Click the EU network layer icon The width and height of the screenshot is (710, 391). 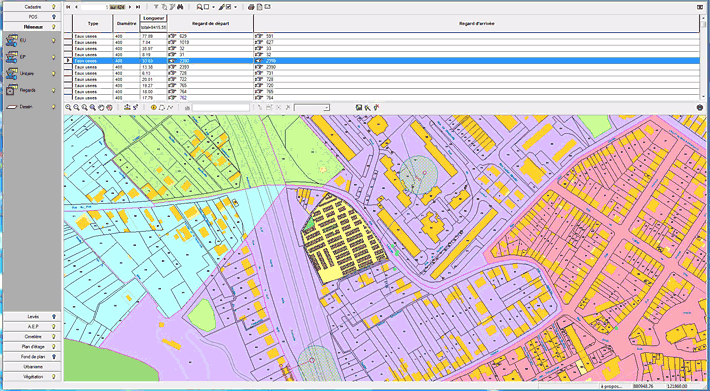(x=12, y=41)
